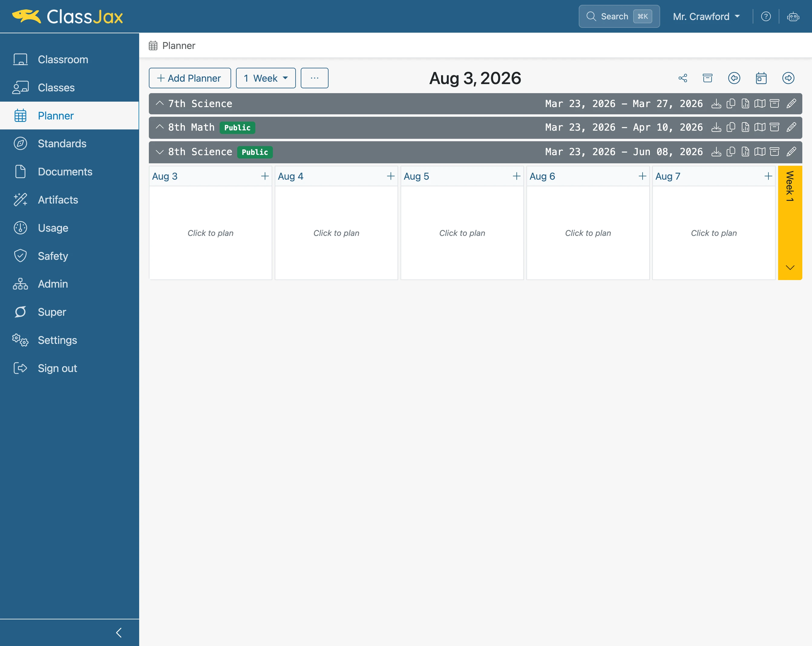Select Planner in the sidebar
Image resolution: width=812 pixels, height=646 pixels.
[x=70, y=116]
